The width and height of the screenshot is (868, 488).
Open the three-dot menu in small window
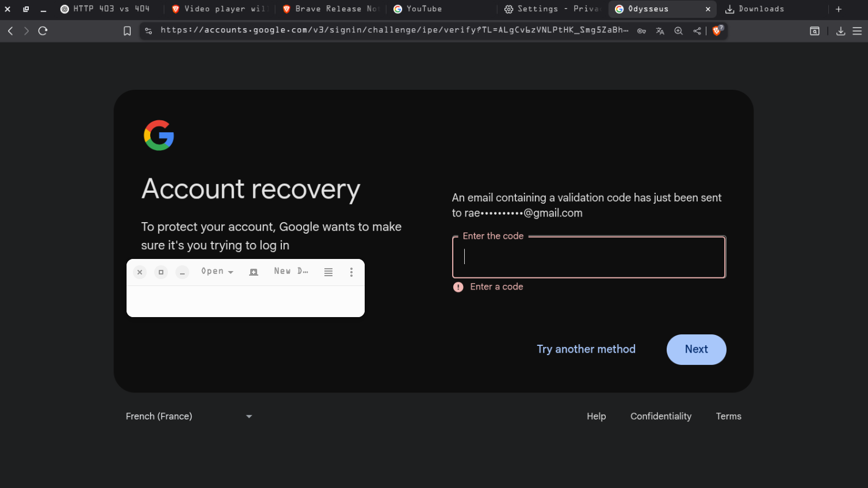(351, 272)
